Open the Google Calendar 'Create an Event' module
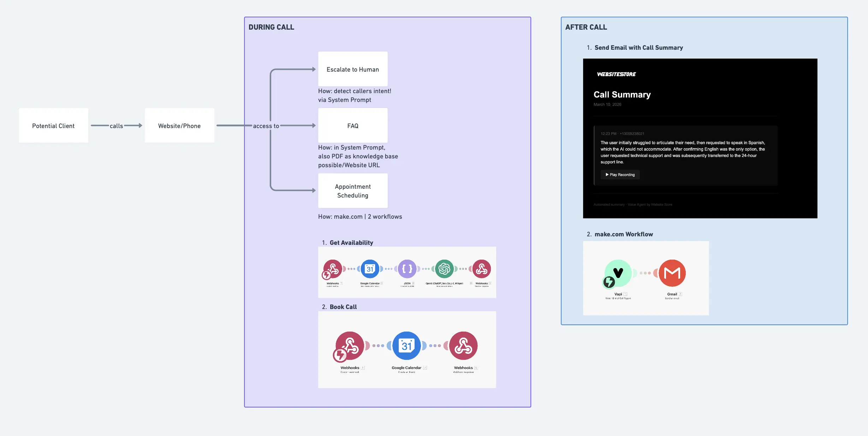Viewport: 868px width, 436px height. coord(406,346)
